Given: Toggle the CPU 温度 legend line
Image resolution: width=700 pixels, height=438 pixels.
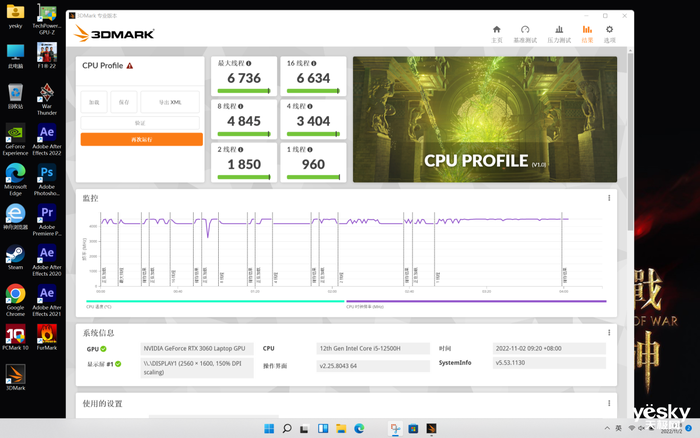Looking at the screenshot, I should tap(215, 301).
